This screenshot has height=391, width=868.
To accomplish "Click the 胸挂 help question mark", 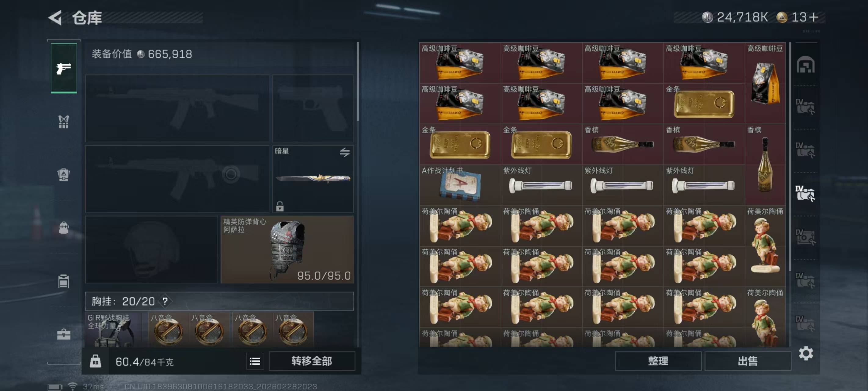I will pos(165,301).
